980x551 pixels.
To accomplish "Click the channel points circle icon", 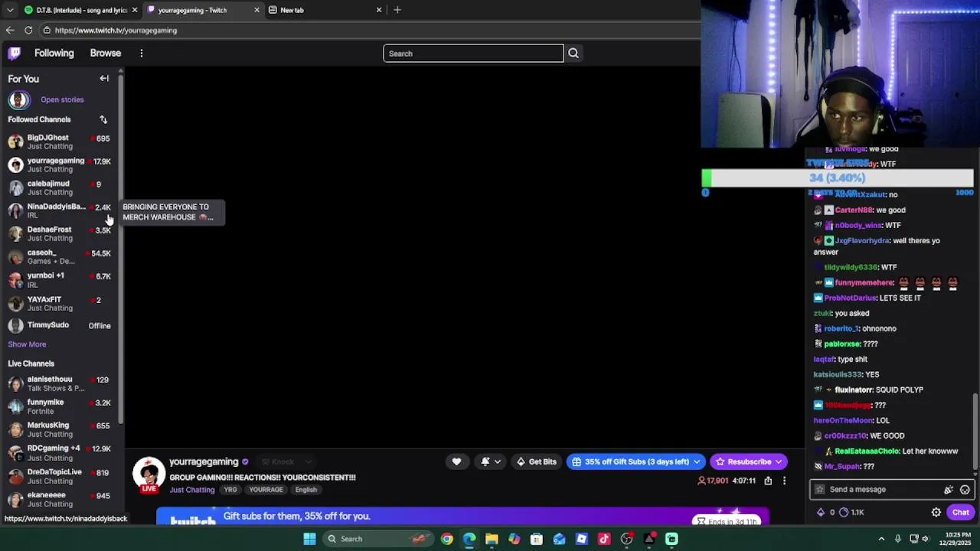I will (844, 512).
